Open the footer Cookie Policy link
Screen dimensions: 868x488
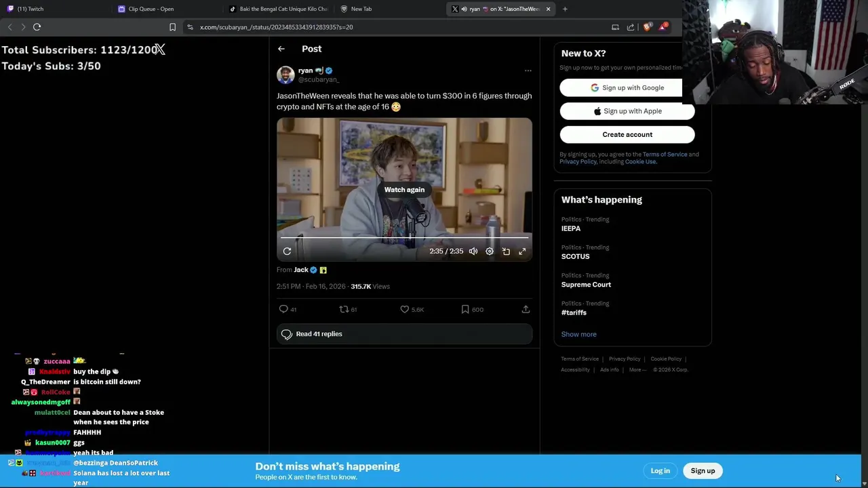point(666,359)
